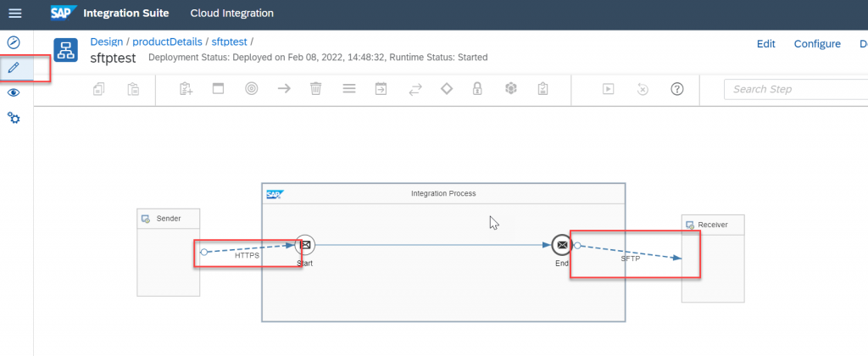Click the Clear simulation icon
The image size is (868, 356).
pyautogui.click(x=643, y=89)
